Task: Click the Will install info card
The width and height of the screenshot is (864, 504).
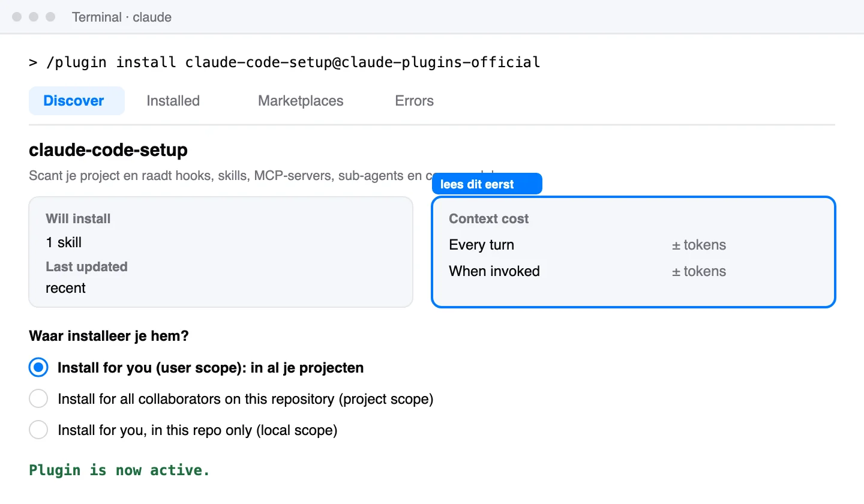Action: point(221,252)
